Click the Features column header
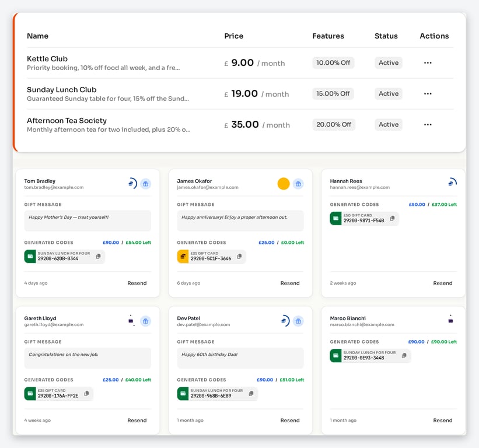This screenshot has height=448, width=479. click(x=328, y=36)
